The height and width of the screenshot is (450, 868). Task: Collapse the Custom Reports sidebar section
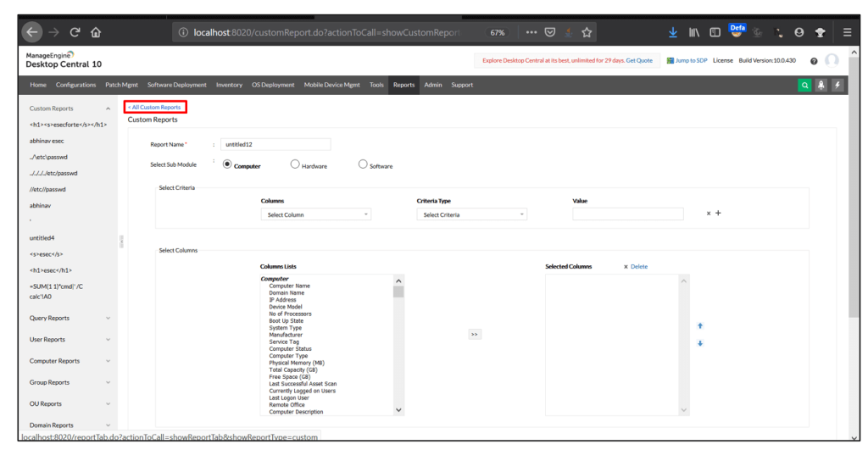click(108, 108)
